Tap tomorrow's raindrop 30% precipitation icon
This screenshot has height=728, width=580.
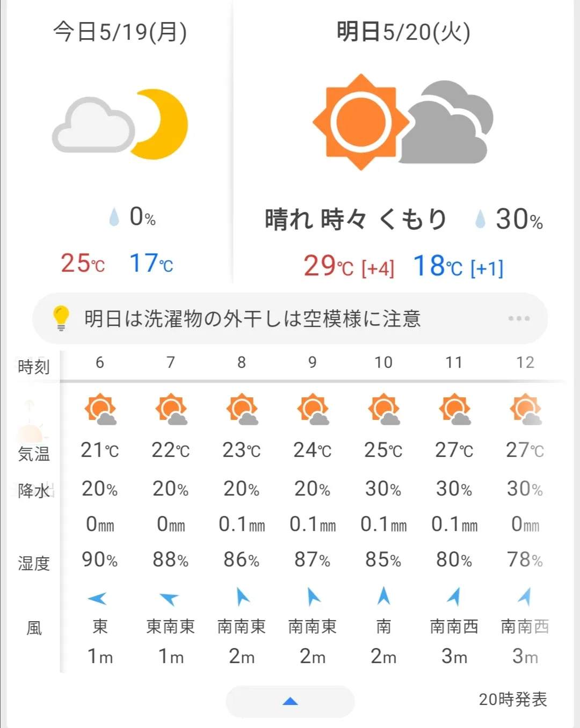click(x=480, y=219)
